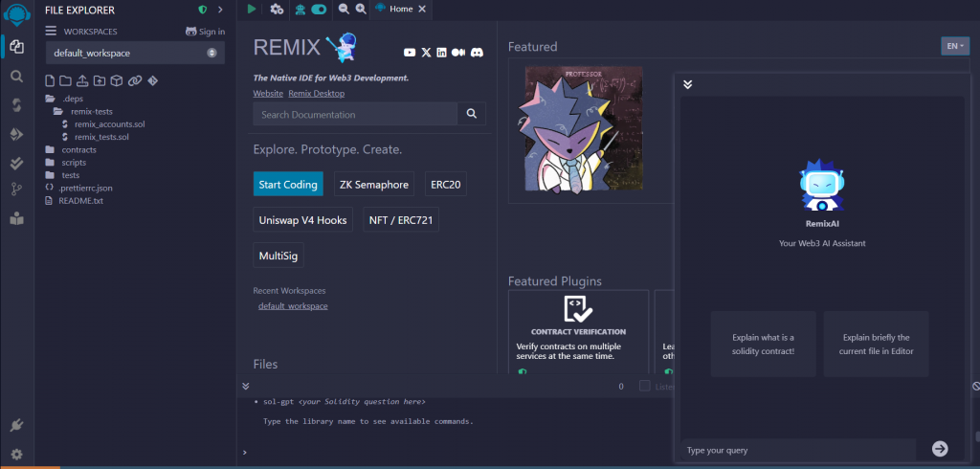This screenshot has width=980, height=469.
Task: Select the MultiSig template button
Action: (278, 256)
